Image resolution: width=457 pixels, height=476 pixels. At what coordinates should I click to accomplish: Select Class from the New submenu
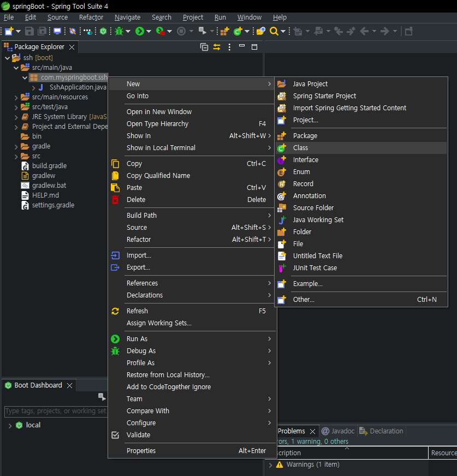(x=361, y=148)
